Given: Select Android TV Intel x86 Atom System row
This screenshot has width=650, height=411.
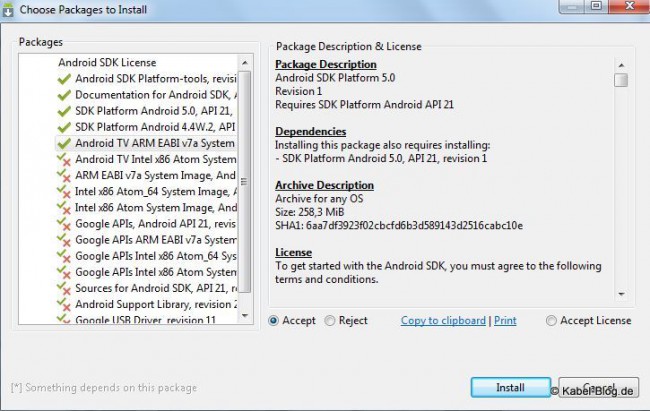Looking at the screenshot, I should pyautogui.click(x=146, y=160).
